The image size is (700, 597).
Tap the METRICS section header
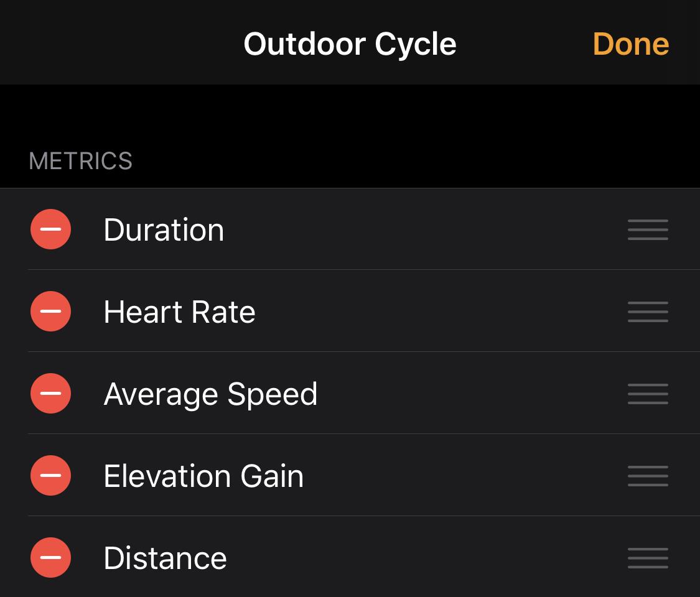pyautogui.click(x=80, y=161)
